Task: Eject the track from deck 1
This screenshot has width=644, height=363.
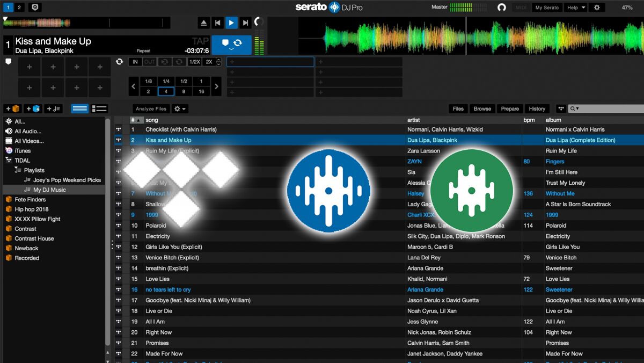Action: tap(203, 23)
